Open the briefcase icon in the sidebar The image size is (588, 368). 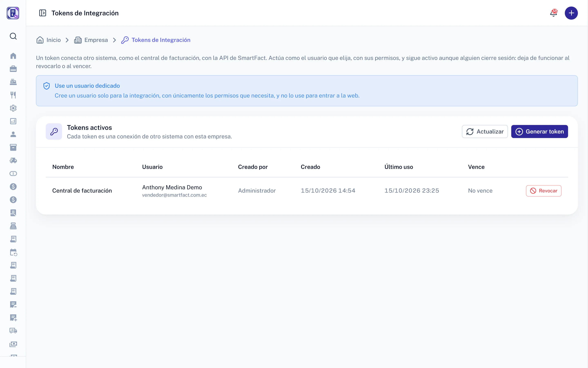point(13,69)
